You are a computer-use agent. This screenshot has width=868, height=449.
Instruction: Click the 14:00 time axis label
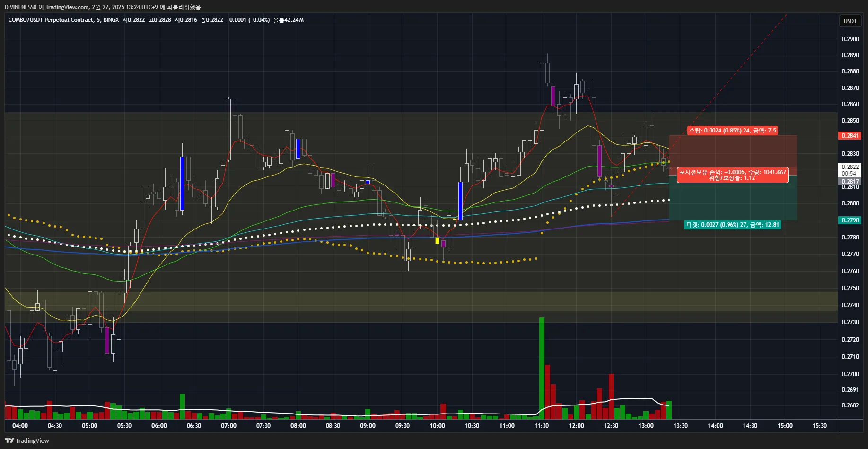[x=715, y=426]
